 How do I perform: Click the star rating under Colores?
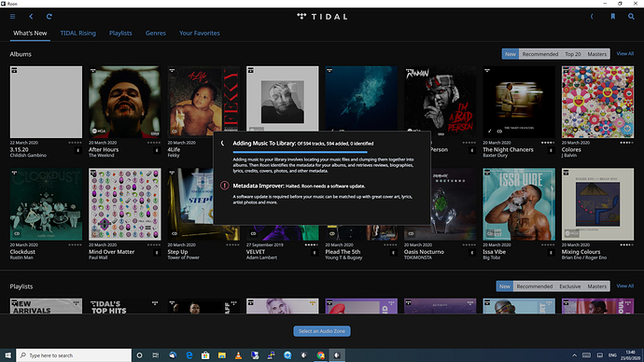(626, 143)
